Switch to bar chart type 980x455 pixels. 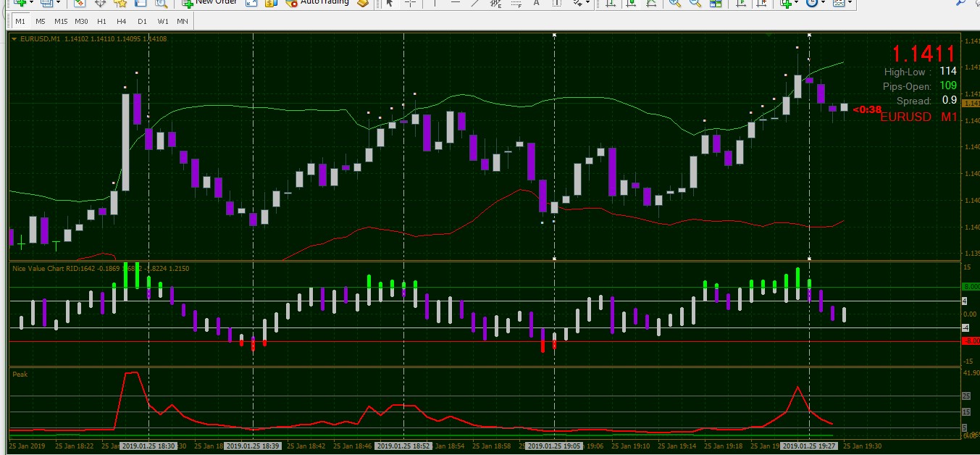coord(611,3)
